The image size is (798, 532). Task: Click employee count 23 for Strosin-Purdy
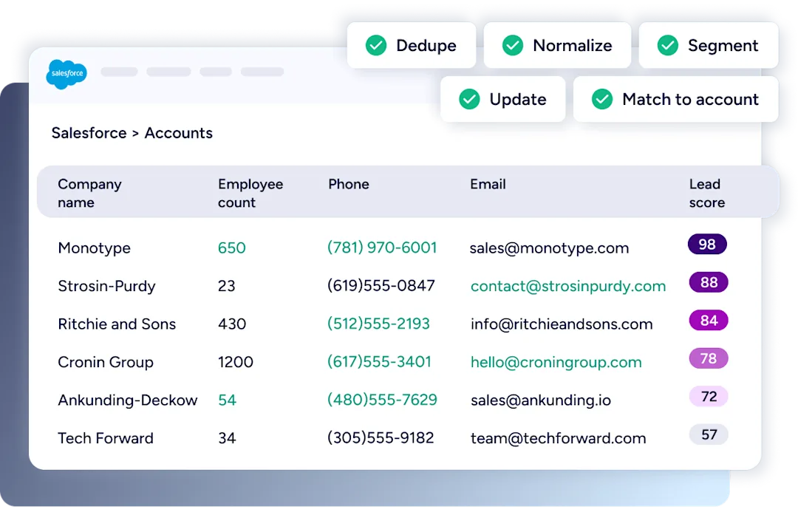[x=227, y=286]
